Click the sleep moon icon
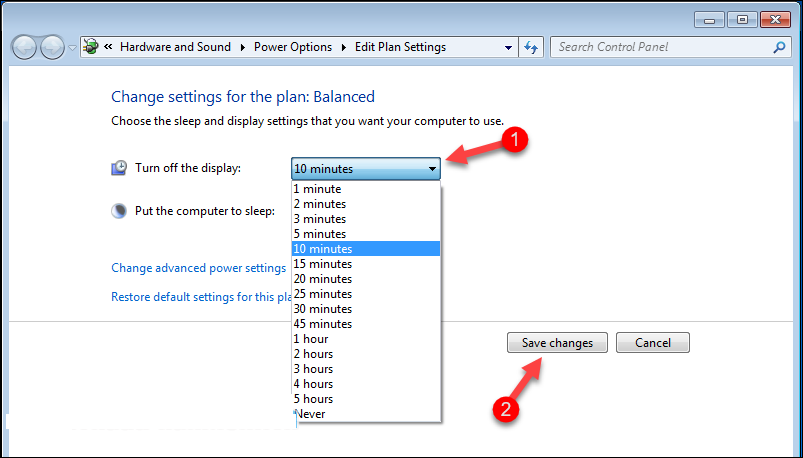 119,211
